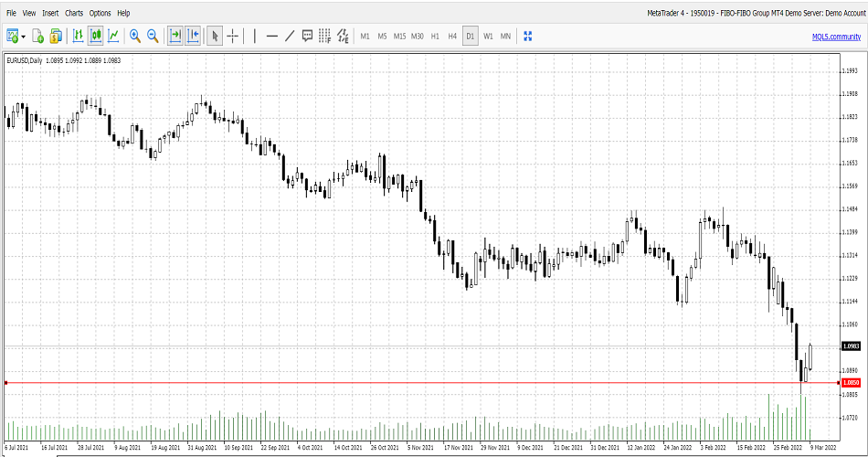This screenshot has height=457, width=868.
Task: Select the crosshair tool
Action: coord(233,36)
